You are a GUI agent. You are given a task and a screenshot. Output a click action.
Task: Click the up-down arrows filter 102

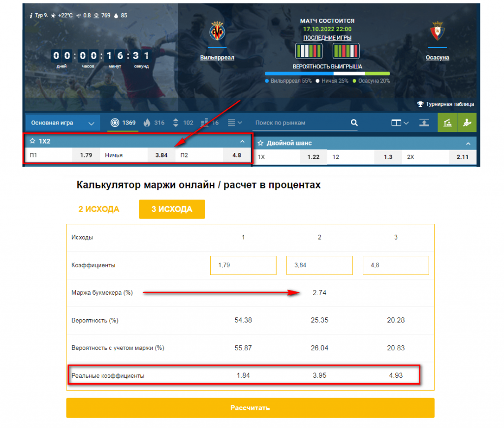point(183,123)
